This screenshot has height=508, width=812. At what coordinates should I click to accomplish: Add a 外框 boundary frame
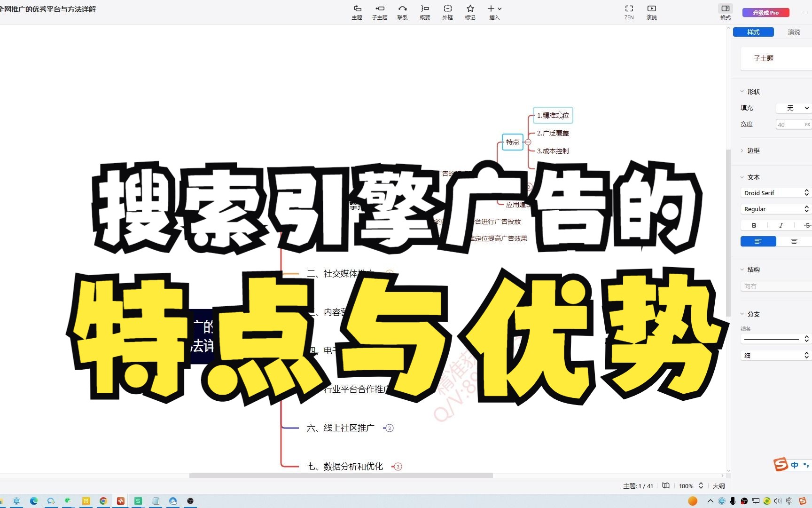447,12
